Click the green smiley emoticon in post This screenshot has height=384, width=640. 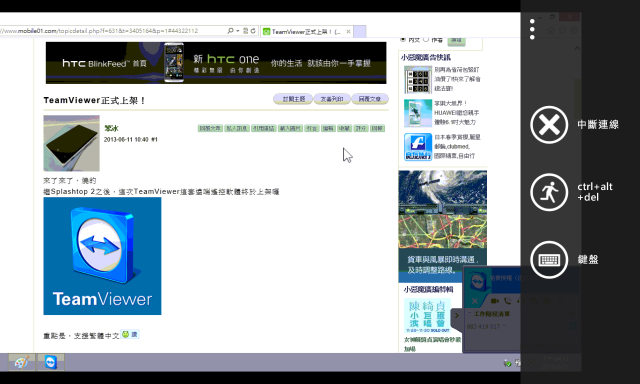[x=126, y=334]
